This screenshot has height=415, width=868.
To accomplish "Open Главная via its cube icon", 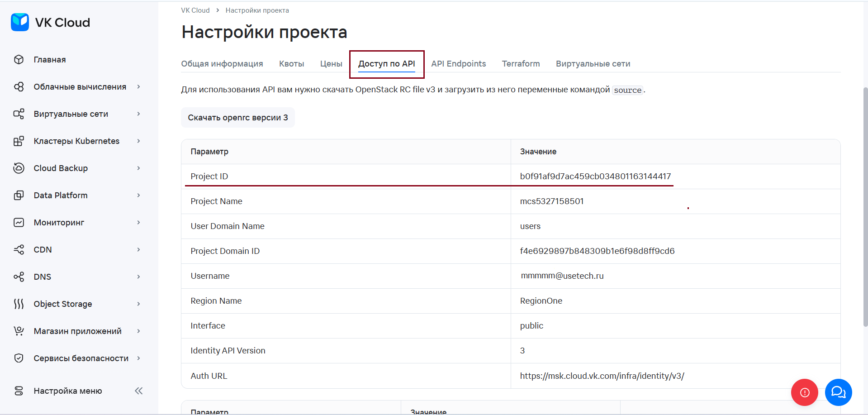I will (19, 60).
